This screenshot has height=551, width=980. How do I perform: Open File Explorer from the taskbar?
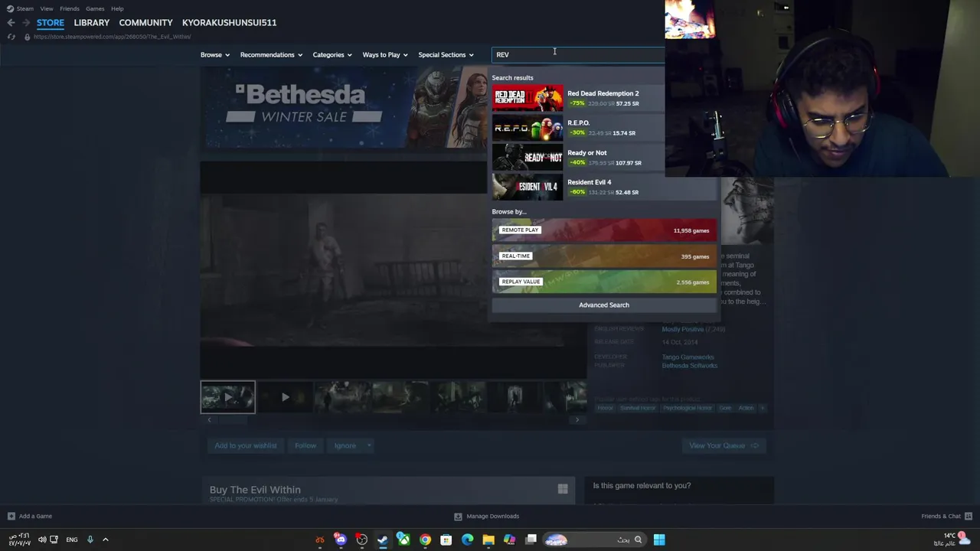point(488,540)
